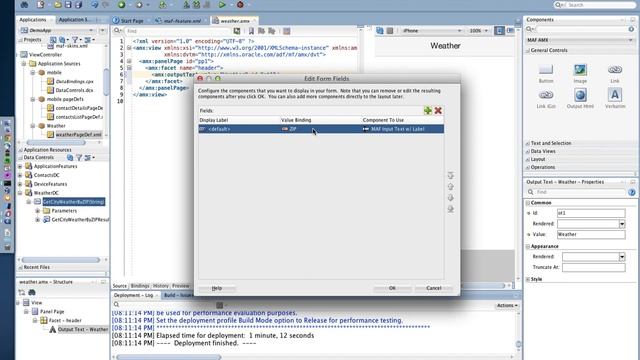Switch to the Preview editor tab
The image size is (640, 360).
coord(180,286)
